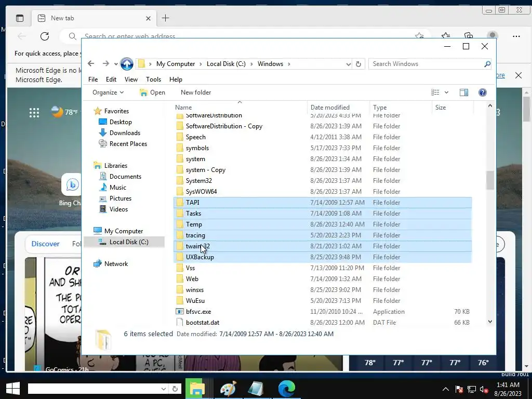The width and height of the screenshot is (532, 399).
Task: Open Pictures library
Action: point(120,198)
